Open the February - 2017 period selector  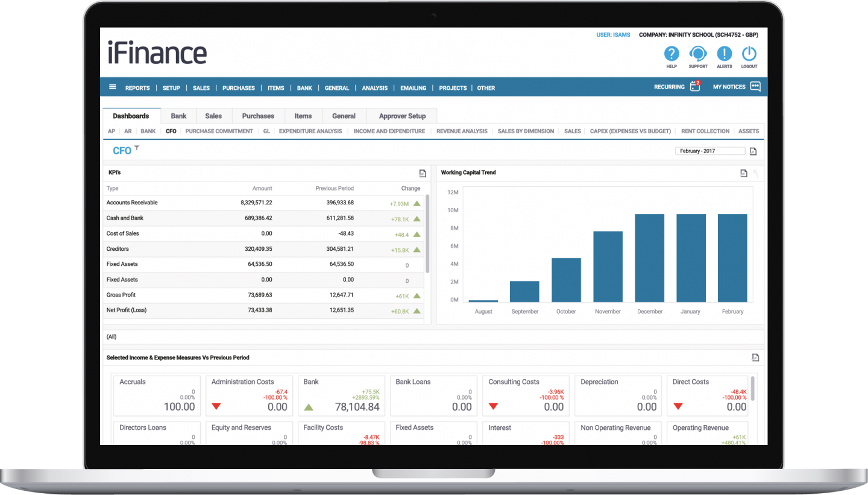pos(709,151)
